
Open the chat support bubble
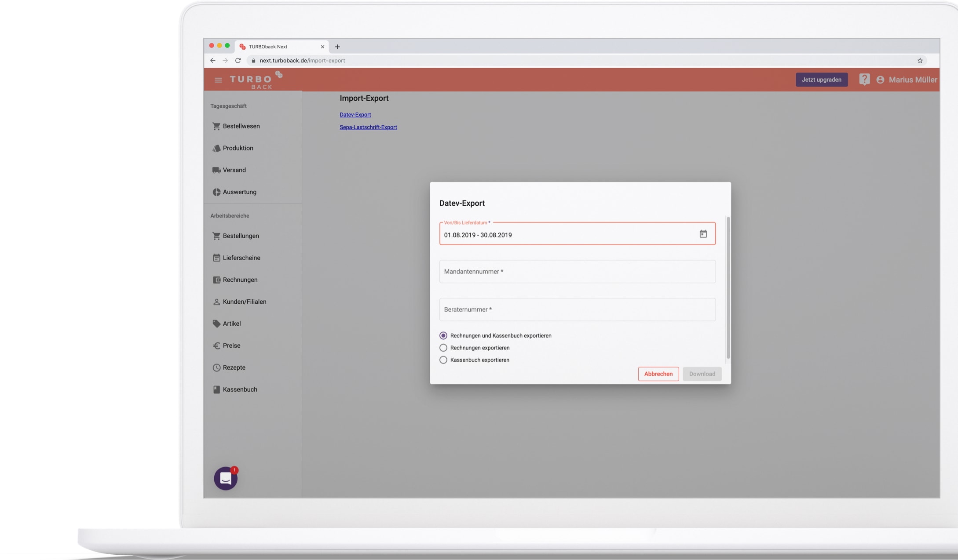click(226, 478)
